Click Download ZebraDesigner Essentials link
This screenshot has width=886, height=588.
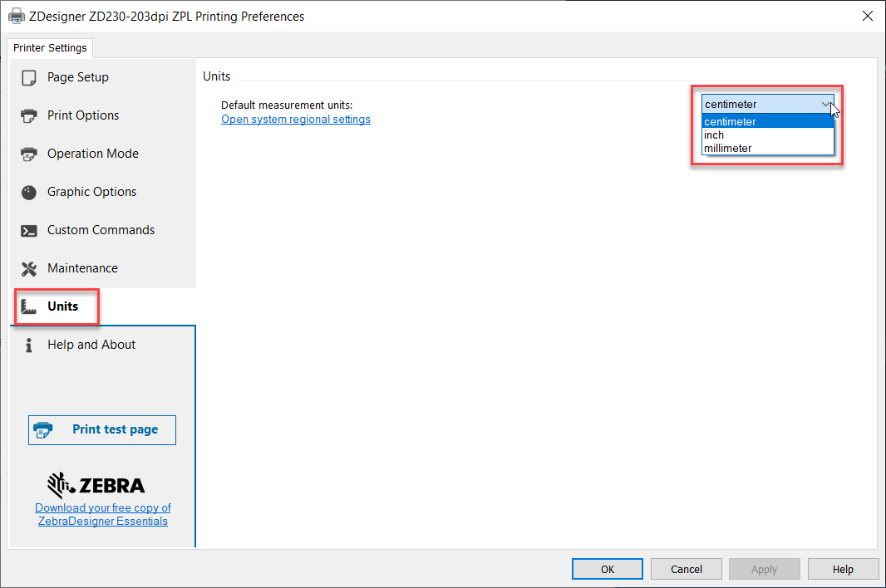[103, 515]
